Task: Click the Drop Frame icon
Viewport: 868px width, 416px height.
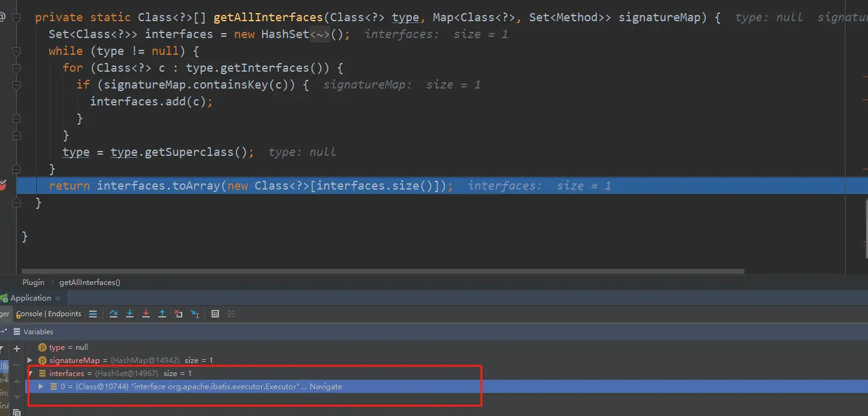Action: (178, 314)
